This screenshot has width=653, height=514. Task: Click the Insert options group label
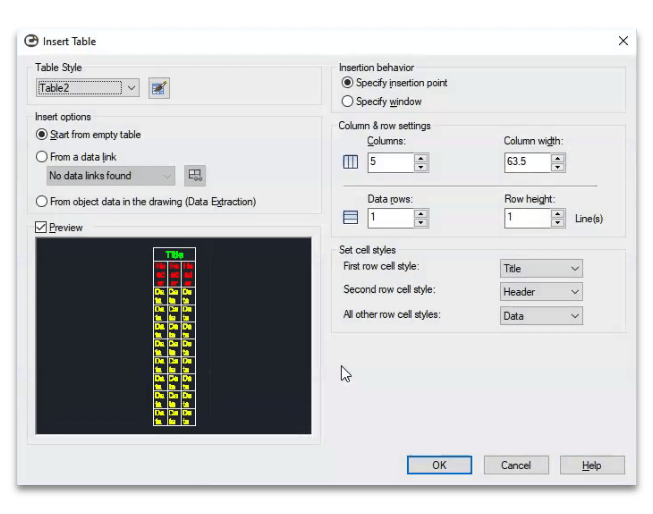(x=63, y=117)
